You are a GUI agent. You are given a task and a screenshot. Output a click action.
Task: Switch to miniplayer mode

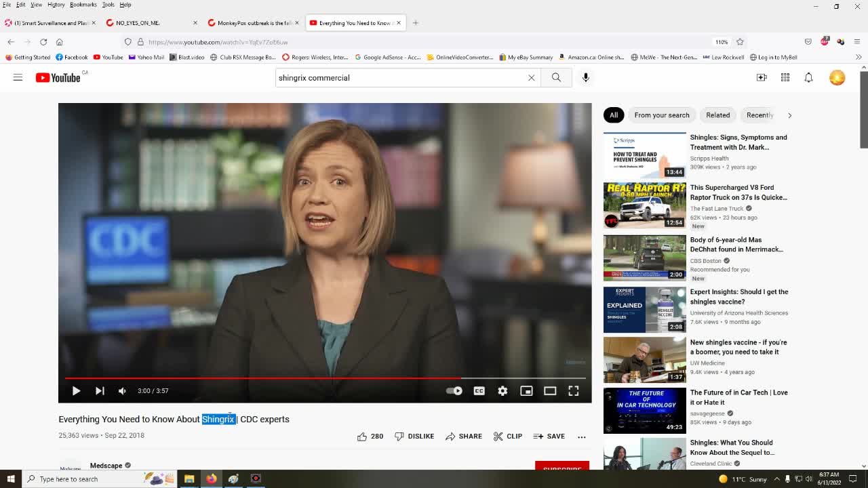(x=526, y=390)
